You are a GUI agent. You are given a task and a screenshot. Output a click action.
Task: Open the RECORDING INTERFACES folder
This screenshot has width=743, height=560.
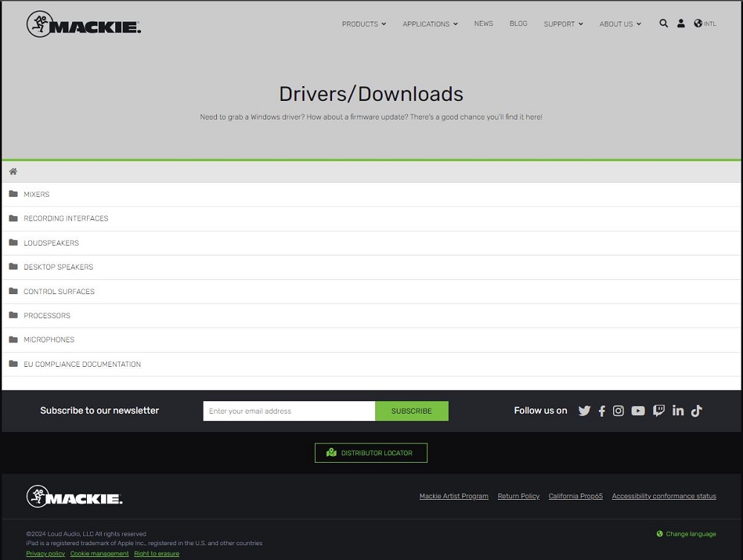[x=371, y=218]
